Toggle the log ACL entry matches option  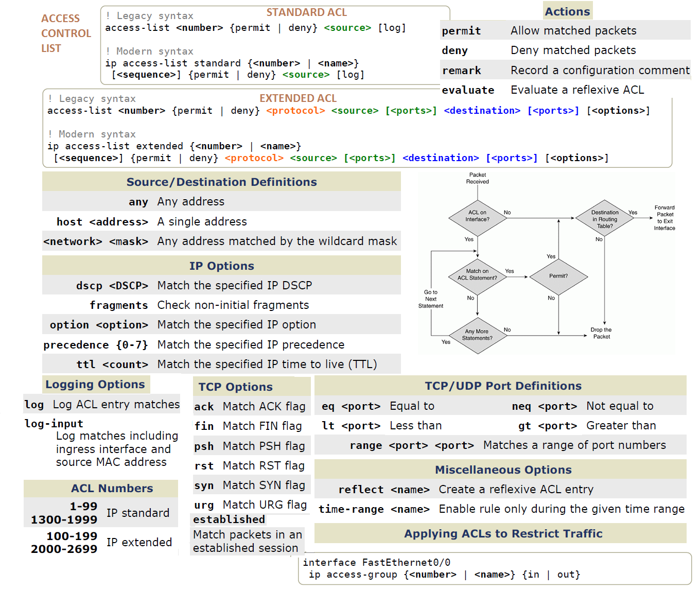[x=101, y=404]
